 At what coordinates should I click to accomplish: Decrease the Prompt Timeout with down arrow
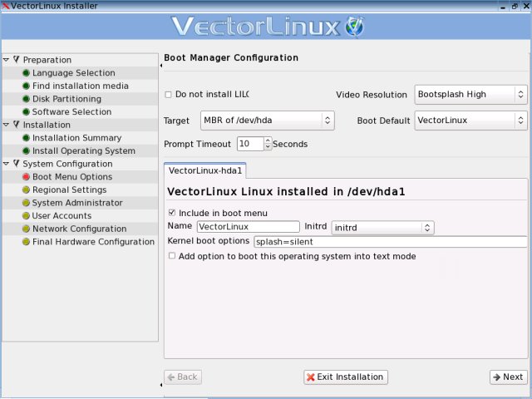click(268, 147)
